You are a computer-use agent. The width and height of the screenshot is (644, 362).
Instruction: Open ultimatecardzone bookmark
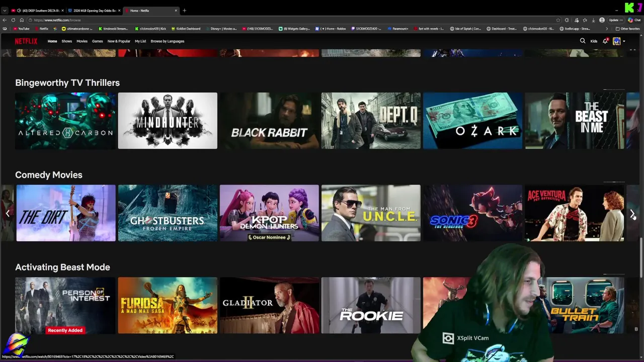(77, 29)
